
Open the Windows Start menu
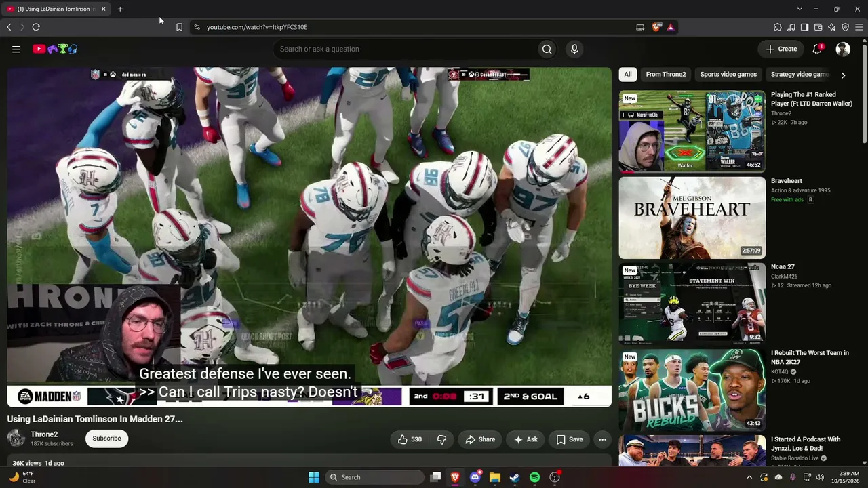click(x=313, y=477)
